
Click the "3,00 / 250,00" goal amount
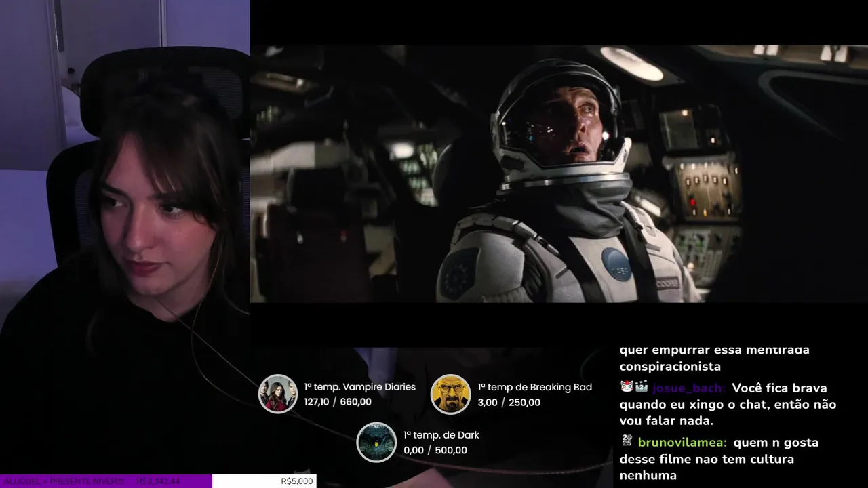(509, 403)
